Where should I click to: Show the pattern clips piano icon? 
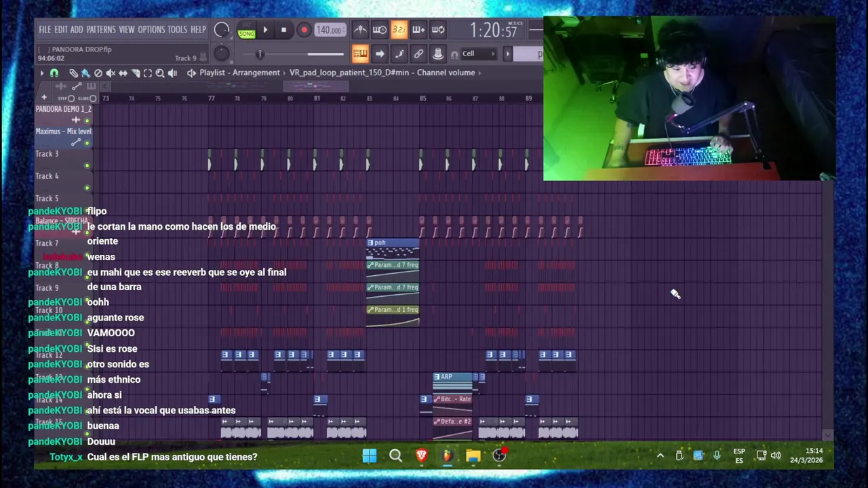coord(91,86)
